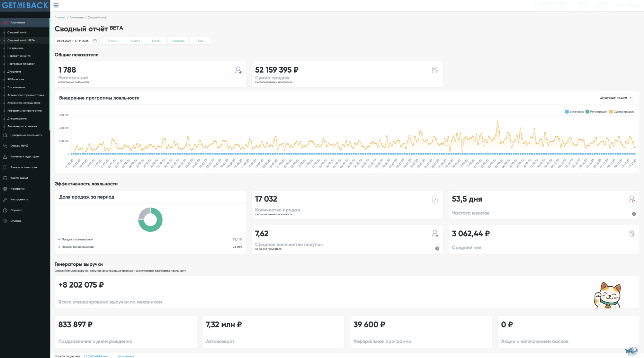Viewport: 644px width, 358px height.
Task: Expand Программа лояльности sidebar menu
Action: [x=26, y=135]
